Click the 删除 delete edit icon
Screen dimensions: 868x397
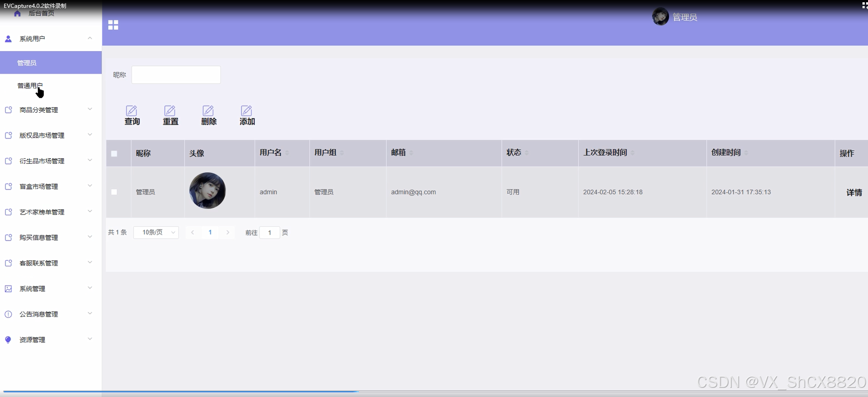(208, 110)
